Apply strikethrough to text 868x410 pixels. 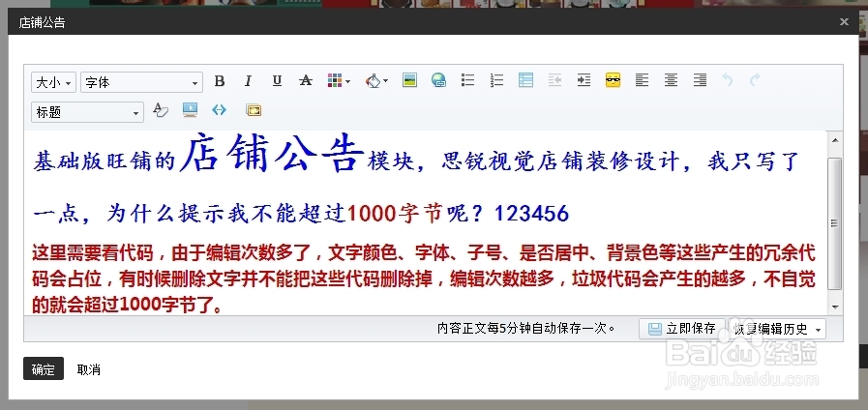[306, 81]
